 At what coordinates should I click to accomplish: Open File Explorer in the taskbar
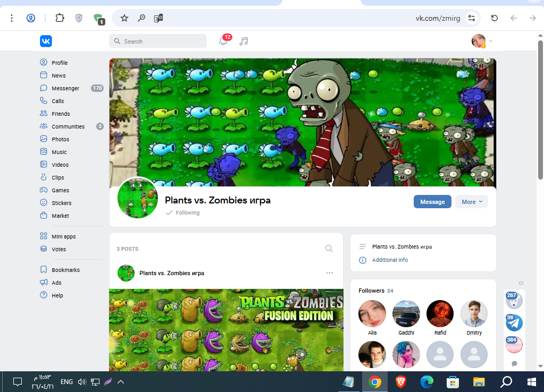[479, 382]
